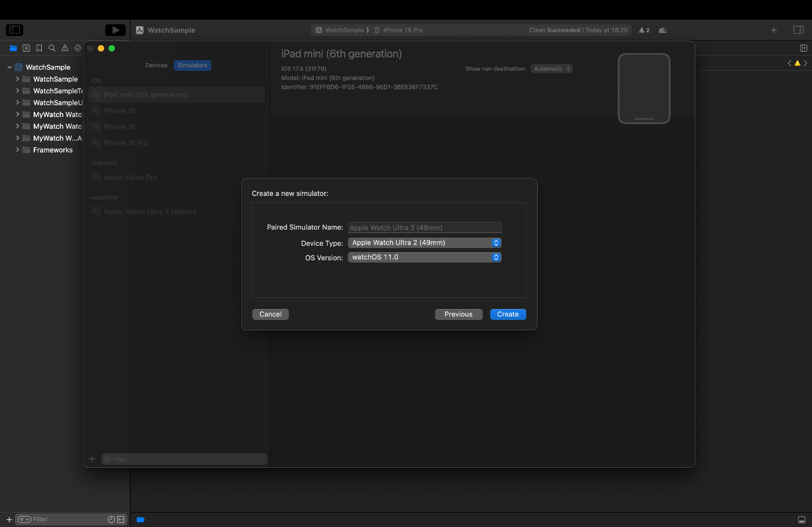Click the warnings count indicator showing 2
The height and width of the screenshot is (527, 812).
[644, 30]
